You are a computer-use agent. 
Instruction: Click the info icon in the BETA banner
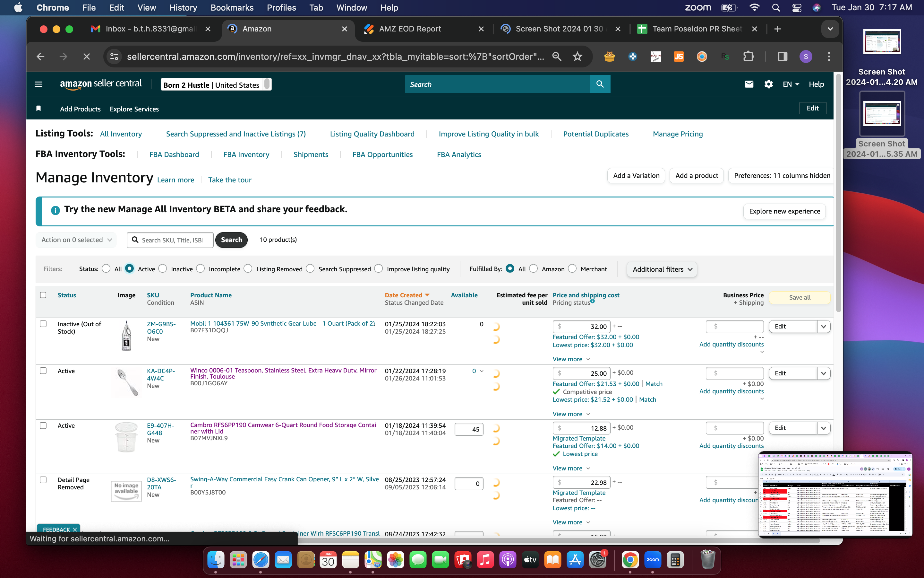pos(56,210)
